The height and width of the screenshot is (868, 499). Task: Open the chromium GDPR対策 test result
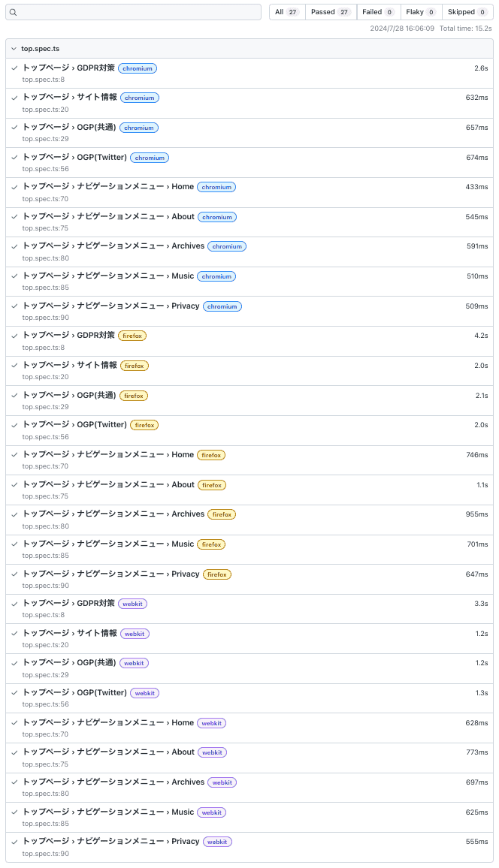click(x=68, y=68)
